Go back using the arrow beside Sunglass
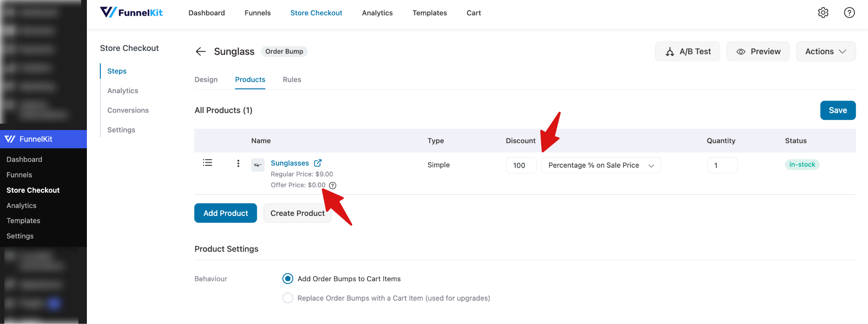868x324 pixels. [x=200, y=52]
